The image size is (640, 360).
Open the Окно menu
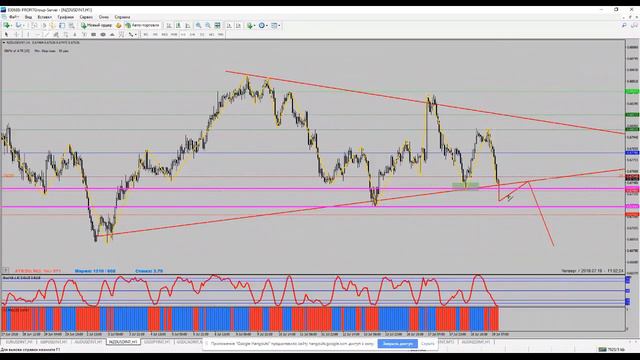[104, 17]
